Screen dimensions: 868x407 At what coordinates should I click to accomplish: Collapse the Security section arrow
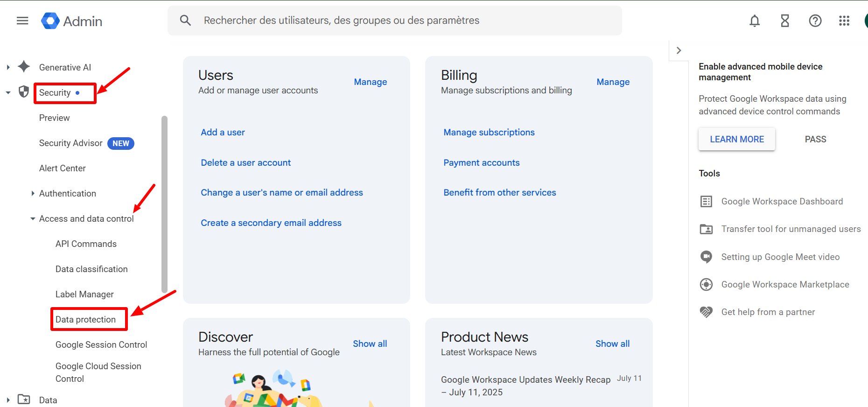coord(8,92)
